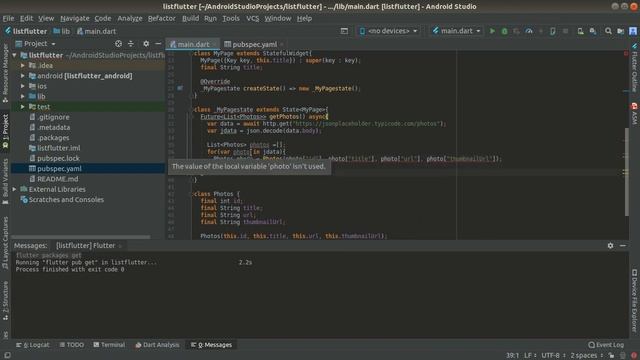Hide the Project panel with the minus icon
Screen dimensions: 640x360
coord(158,44)
